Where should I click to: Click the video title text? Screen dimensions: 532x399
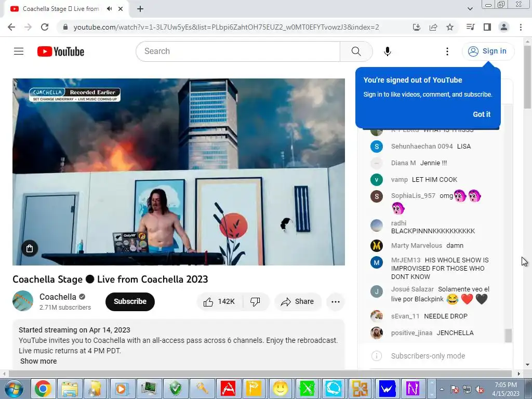pos(110,279)
